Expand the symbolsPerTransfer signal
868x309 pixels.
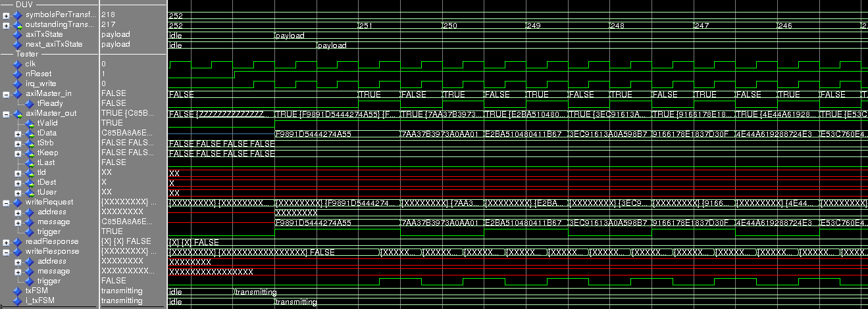6,14
